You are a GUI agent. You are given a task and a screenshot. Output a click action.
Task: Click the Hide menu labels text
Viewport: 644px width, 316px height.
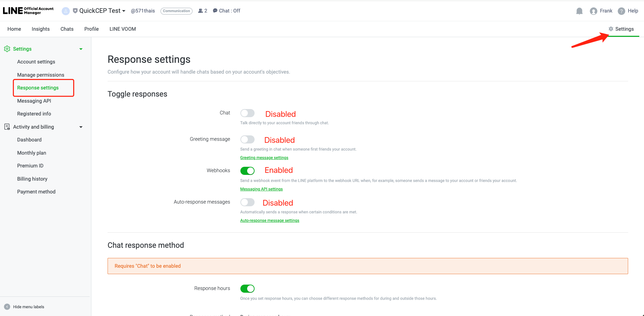29,307
